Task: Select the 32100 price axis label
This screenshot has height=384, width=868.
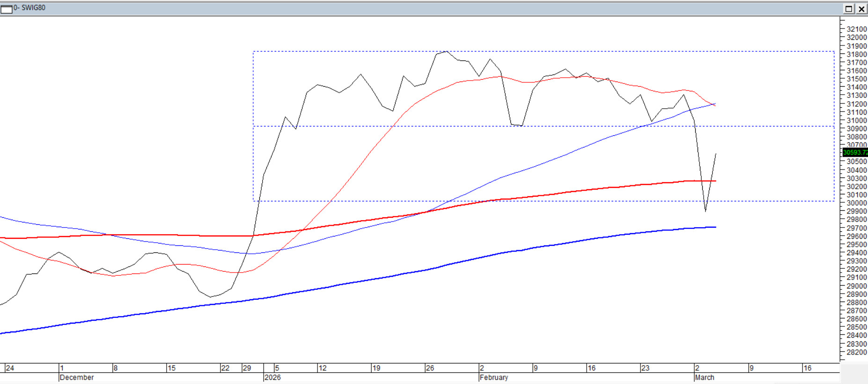Action: (856, 29)
